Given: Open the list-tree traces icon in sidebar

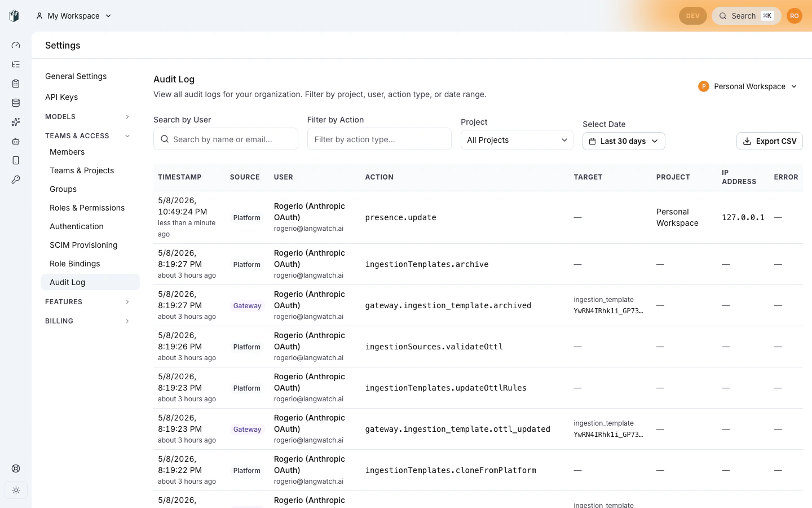Looking at the screenshot, I should (x=16, y=64).
